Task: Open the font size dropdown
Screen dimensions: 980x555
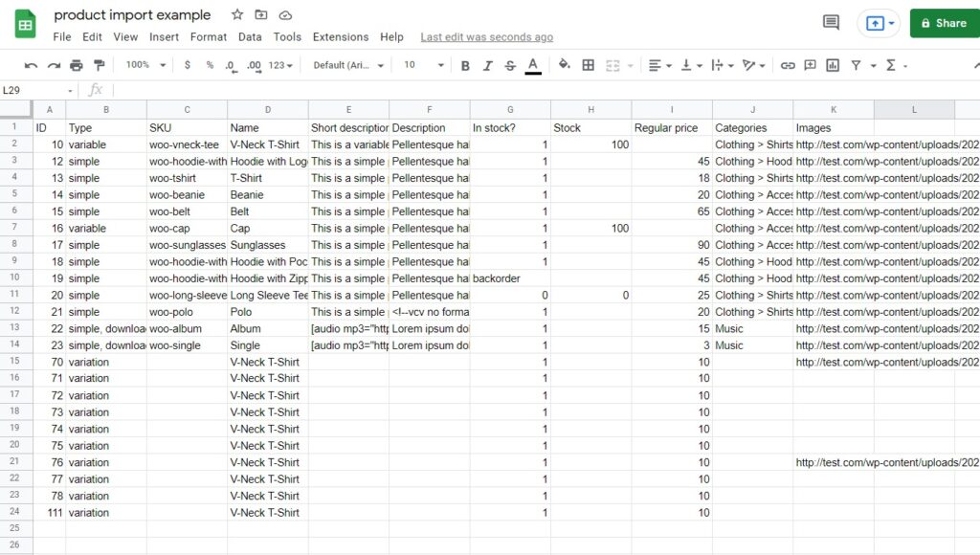Action: click(x=421, y=66)
